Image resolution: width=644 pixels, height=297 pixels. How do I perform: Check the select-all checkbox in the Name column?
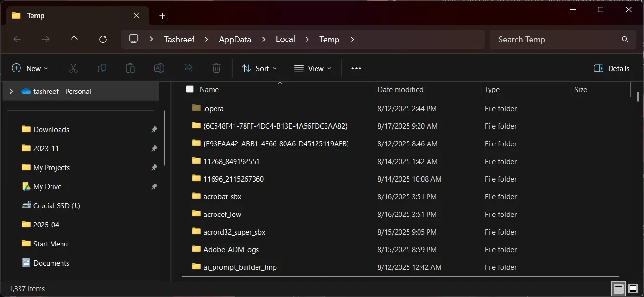tap(189, 89)
